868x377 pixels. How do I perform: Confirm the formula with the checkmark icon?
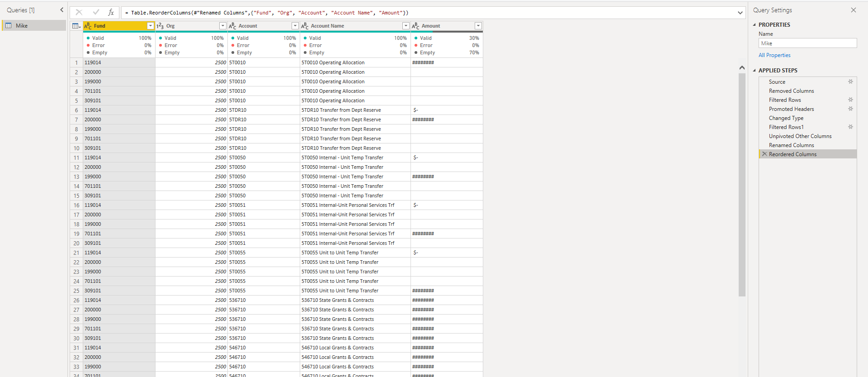click(x=96, y=12)
